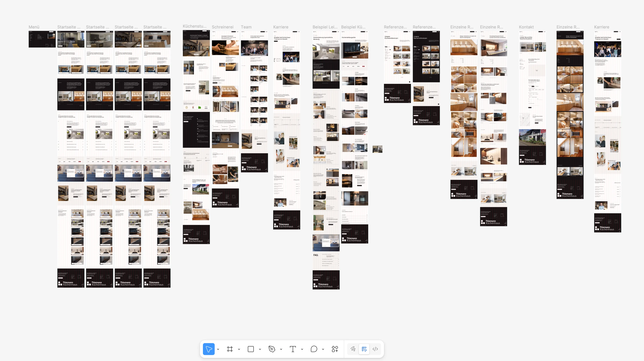Image resolution: width=644 pixels, height=361 pixels.
Task: Select the Team frame label
Action: coord(246,27)
